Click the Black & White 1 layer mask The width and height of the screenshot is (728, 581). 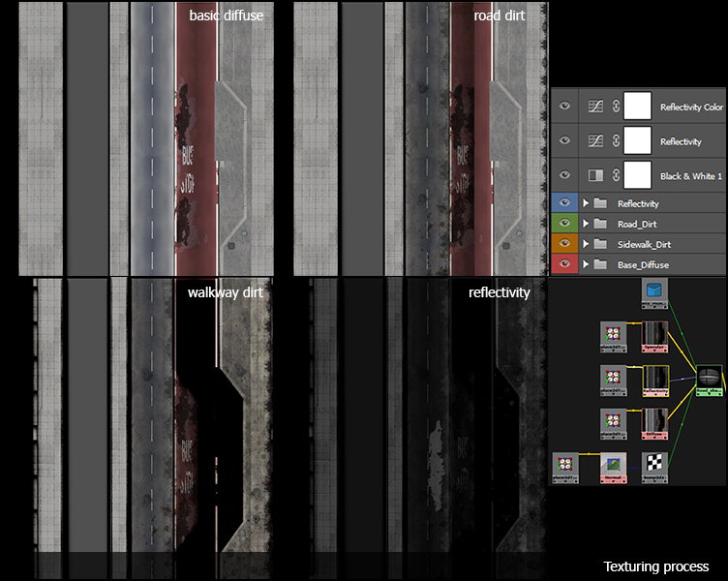pos(637,175)
